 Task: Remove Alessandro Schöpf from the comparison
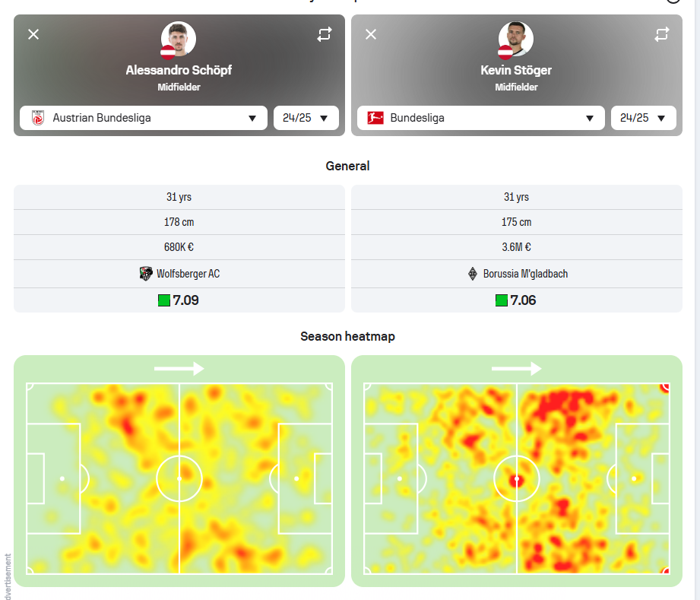pos(33,34)
